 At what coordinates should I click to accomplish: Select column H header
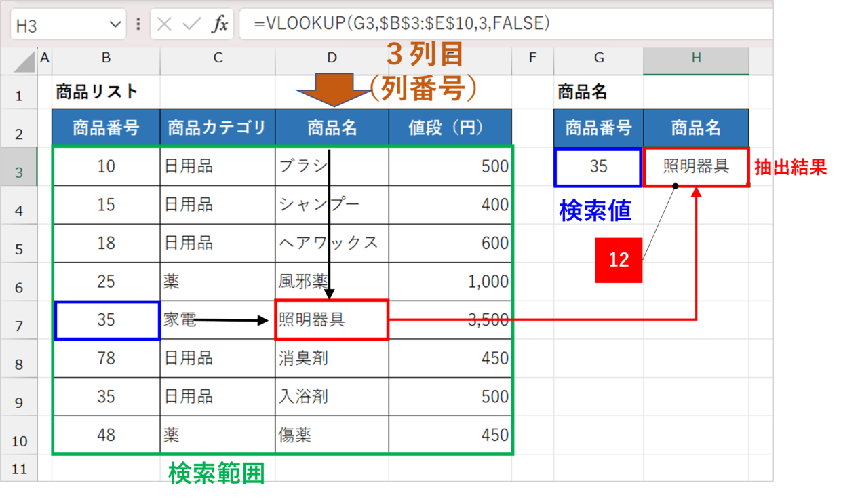(696, 59)
